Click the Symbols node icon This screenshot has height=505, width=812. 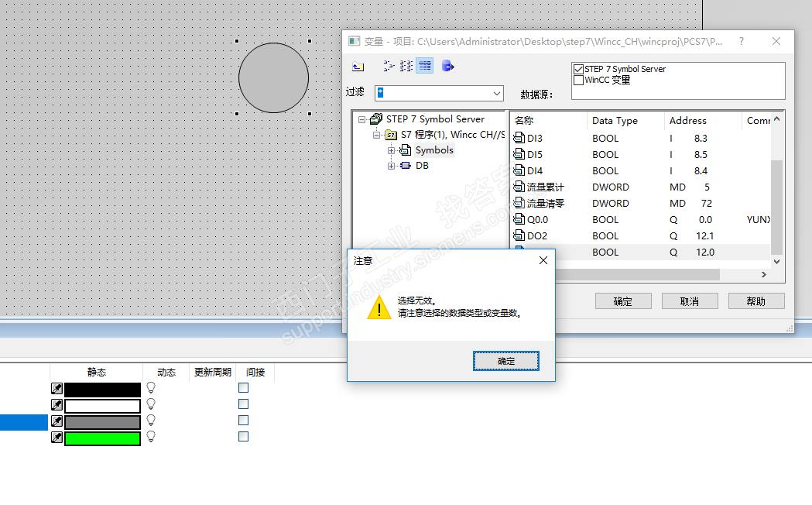(406, 150)
